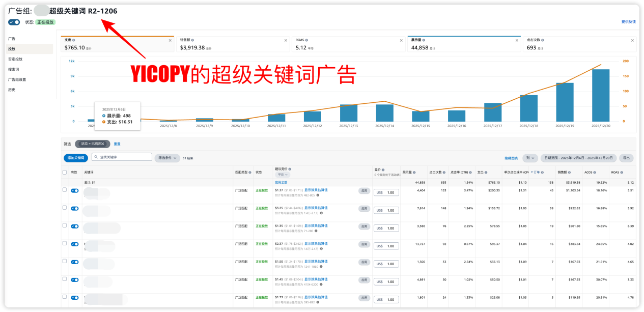The width and height of the screenshot is (644, 312).
Task: Open the 平日 dropdown under 建议竞价
Action: pyautogui.click(x=283, y=175)
